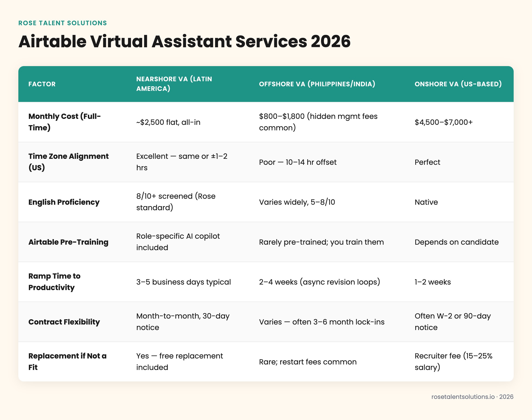The width and height of the screenshot is (532, 420).
Task: Select the 'Airtable Virtual Assistant Services 2026' title
Action: 185,41
